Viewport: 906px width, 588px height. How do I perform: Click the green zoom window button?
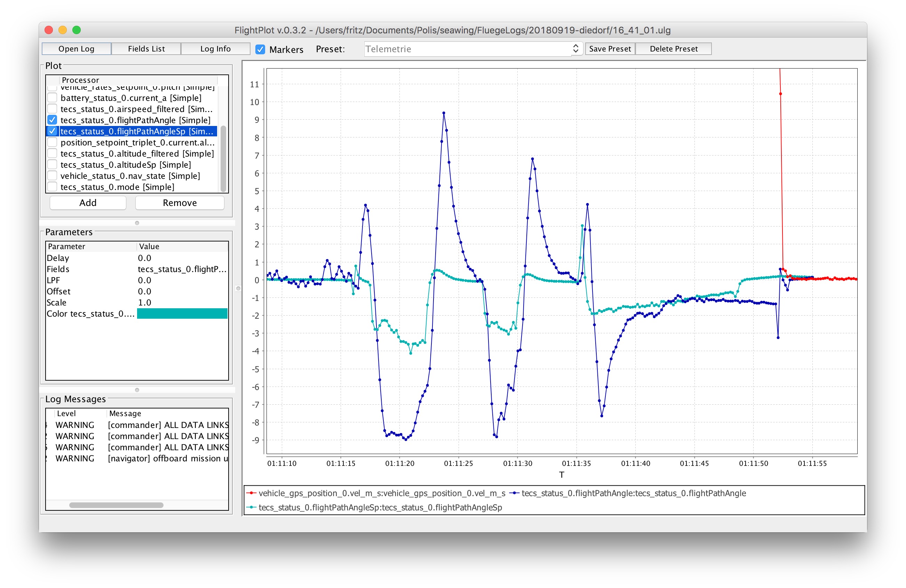77,30
